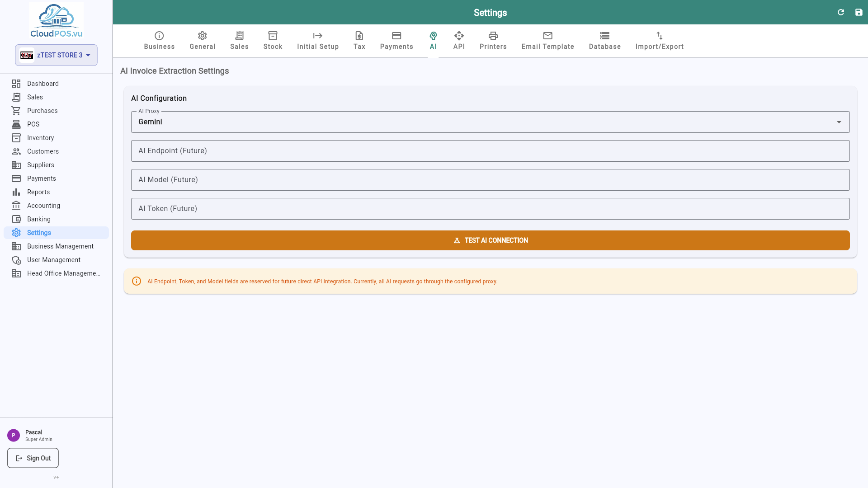
Task: Open Business Management in sidebar
Action: 56,246
